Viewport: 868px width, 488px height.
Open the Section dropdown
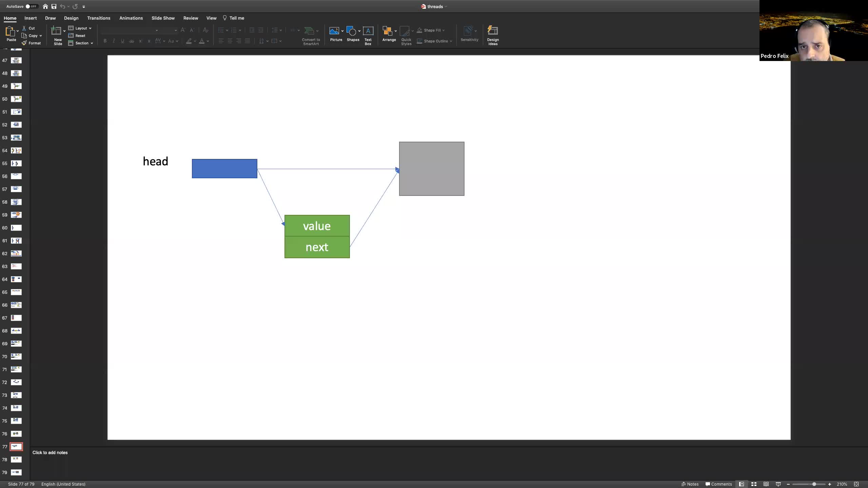click(81, 43)
